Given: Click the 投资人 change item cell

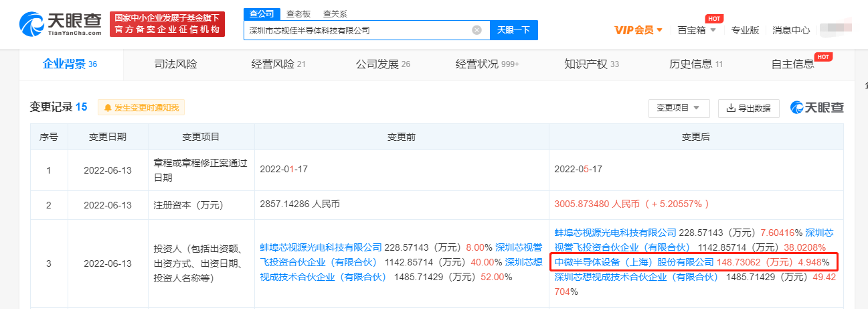Looking at the screenshot, I should pyautogui.click(x=201, y=263).
